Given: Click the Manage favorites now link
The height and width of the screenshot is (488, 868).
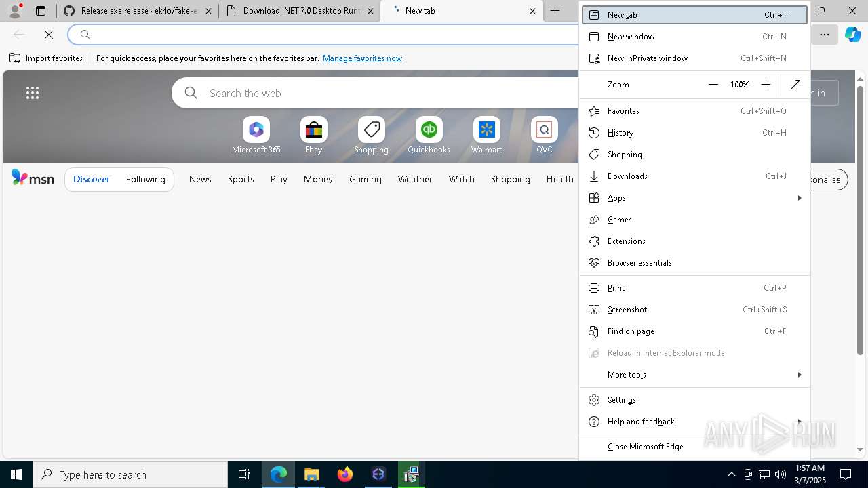Looking at the screenshot, I should [x=362, y=58].
